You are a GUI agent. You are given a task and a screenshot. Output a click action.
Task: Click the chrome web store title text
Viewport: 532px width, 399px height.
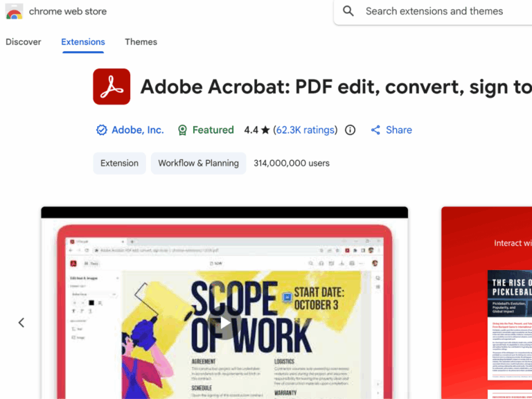68,12
